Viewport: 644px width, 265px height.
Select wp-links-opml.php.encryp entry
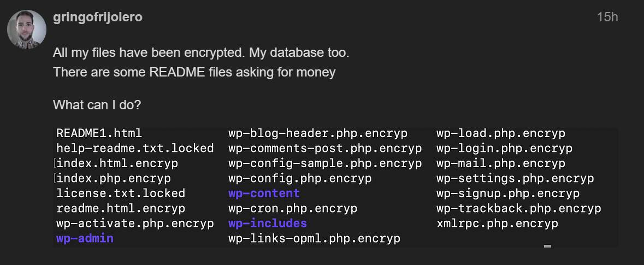[x=314, y=238]
